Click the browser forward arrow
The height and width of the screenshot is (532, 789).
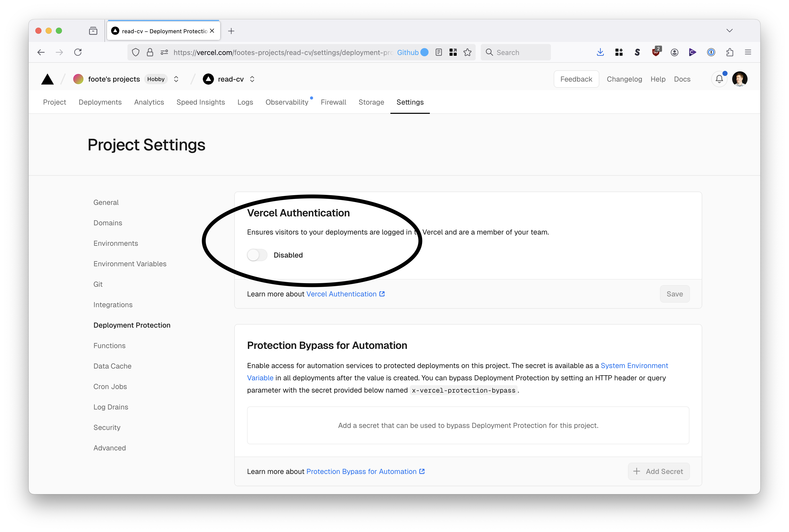coord(59,52)
